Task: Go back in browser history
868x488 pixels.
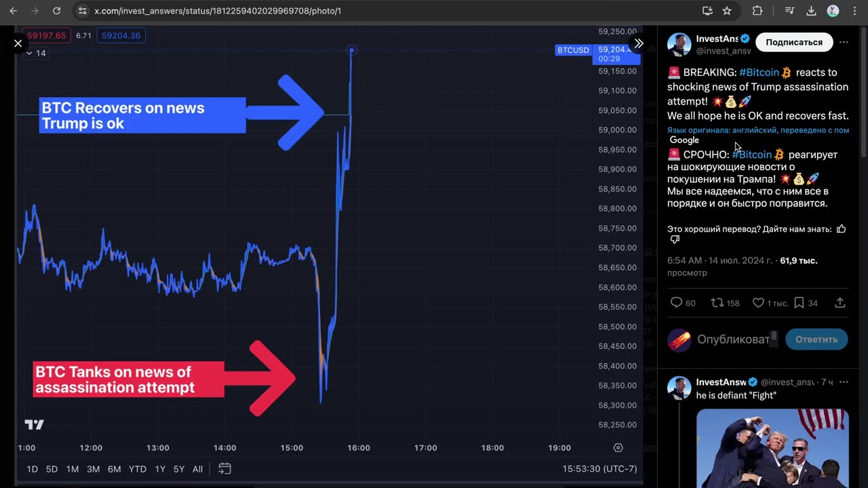Action: click(x=13, y=11)
